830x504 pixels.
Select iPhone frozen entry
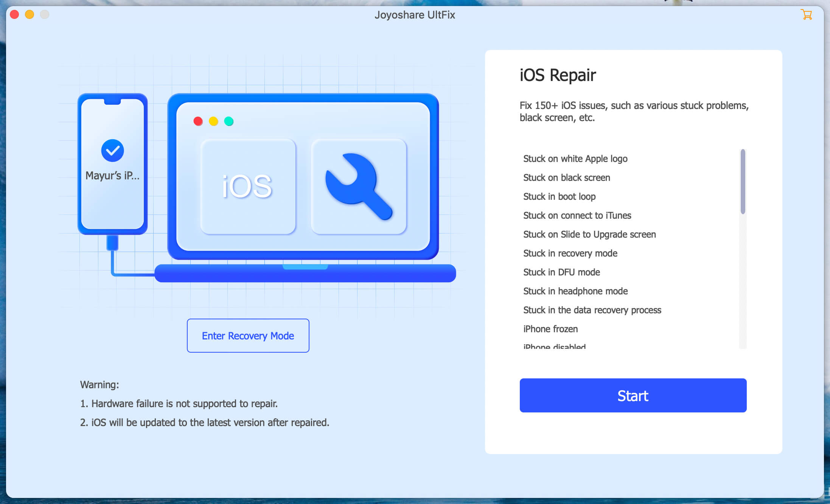pos(550,329)
